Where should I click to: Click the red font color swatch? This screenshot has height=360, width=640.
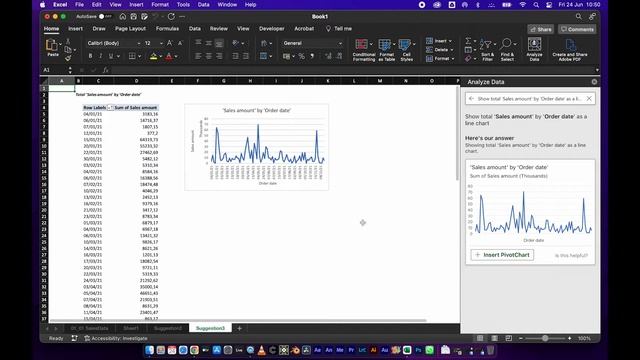[169, 56]
